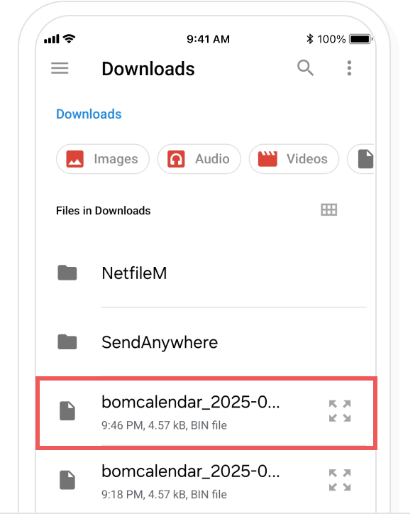This screenshot has width=420, height=514.
Task: Tap the Downloads page title
Action: point(148,69)
